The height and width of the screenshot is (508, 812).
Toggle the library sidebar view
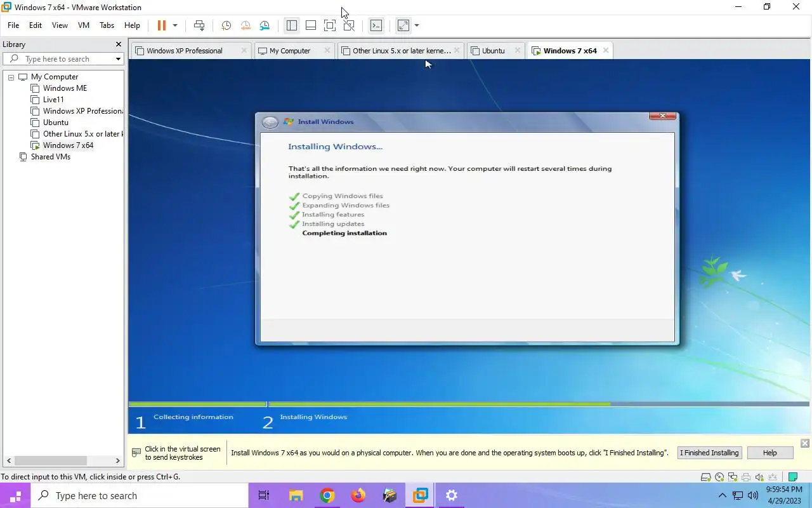pyautogui.click(x=292, y=25)
